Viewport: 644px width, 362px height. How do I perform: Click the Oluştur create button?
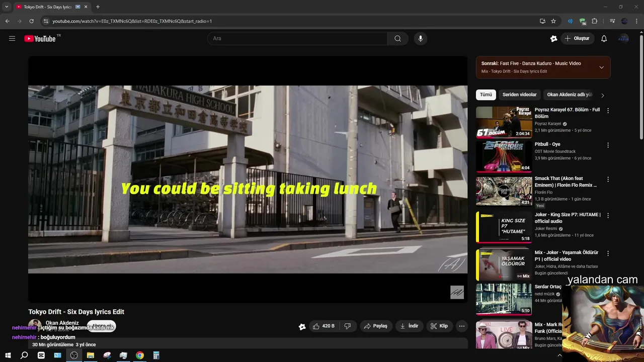tap(578, 39)
